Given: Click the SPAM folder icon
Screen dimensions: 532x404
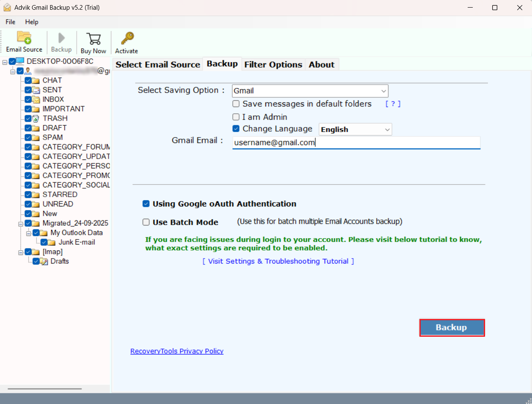Looking at the screenshot, I should (36, 137).
